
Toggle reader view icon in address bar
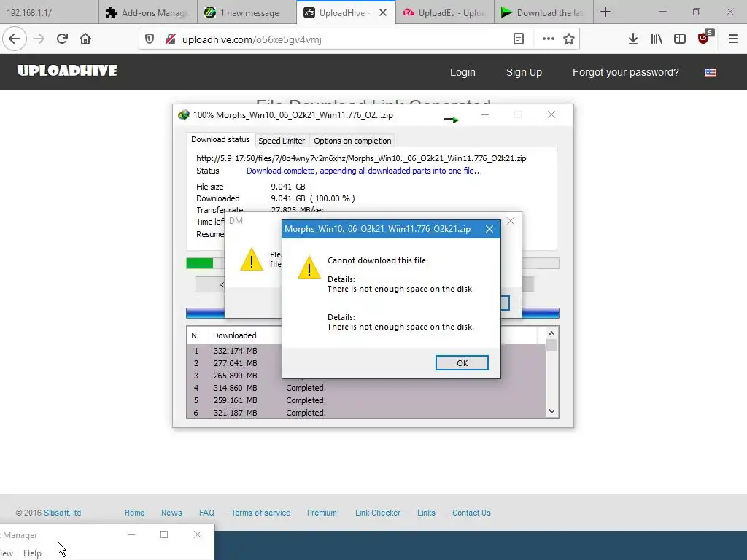click(519, 39)
